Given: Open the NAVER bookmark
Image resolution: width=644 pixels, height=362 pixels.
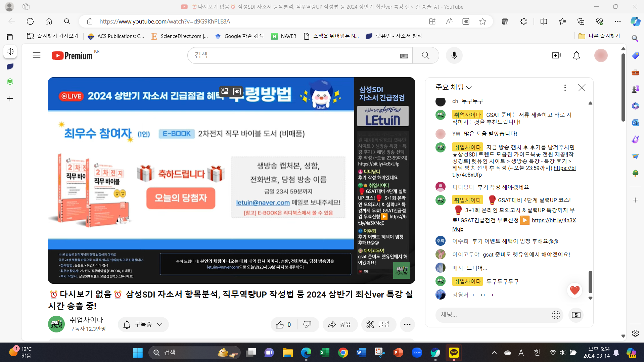Looking at the screenshot, I should (x=284, y=36).
